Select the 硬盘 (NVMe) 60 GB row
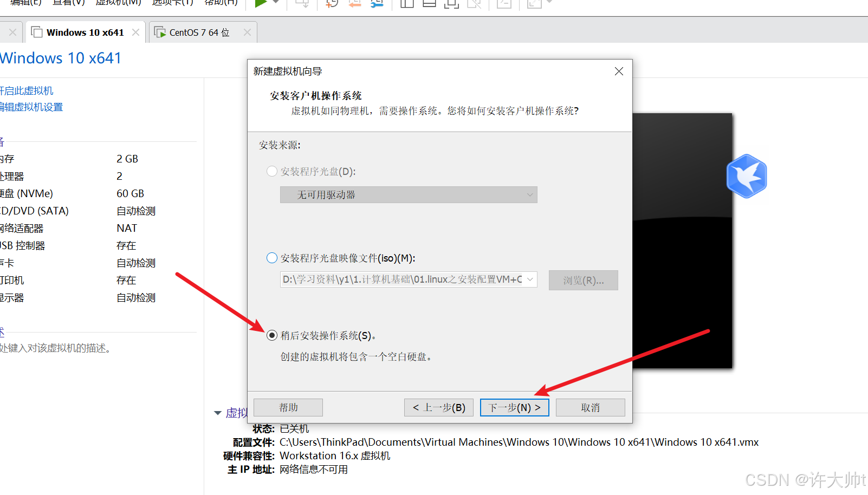The height and width of the screenshot is (495, 868). tap(98, 193)
